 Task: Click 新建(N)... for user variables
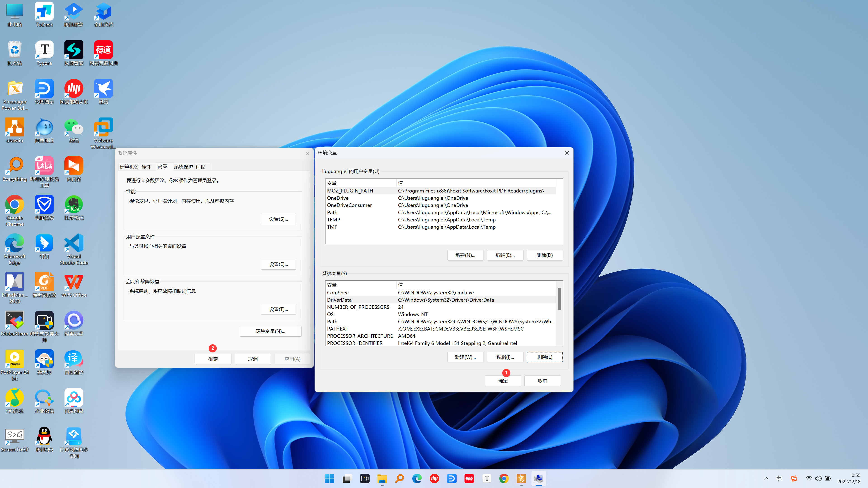pos(465,255)
